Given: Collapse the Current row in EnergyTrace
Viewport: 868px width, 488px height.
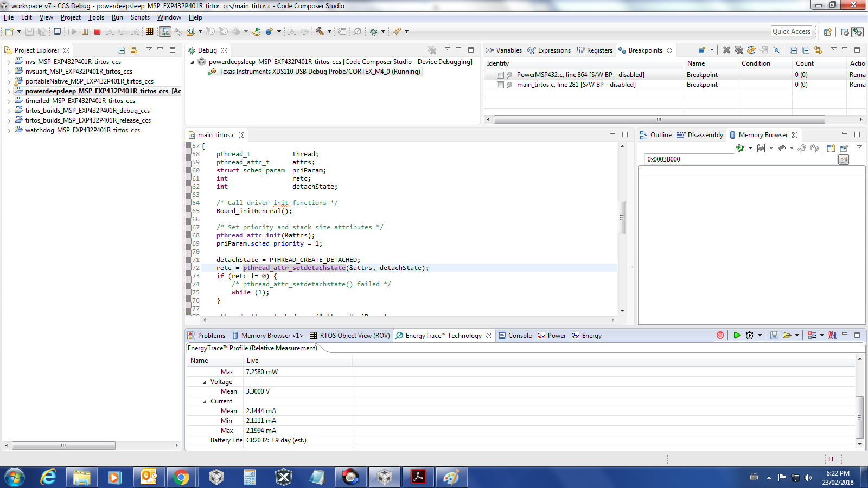Looking at the screenshot, I should point(205,401).
